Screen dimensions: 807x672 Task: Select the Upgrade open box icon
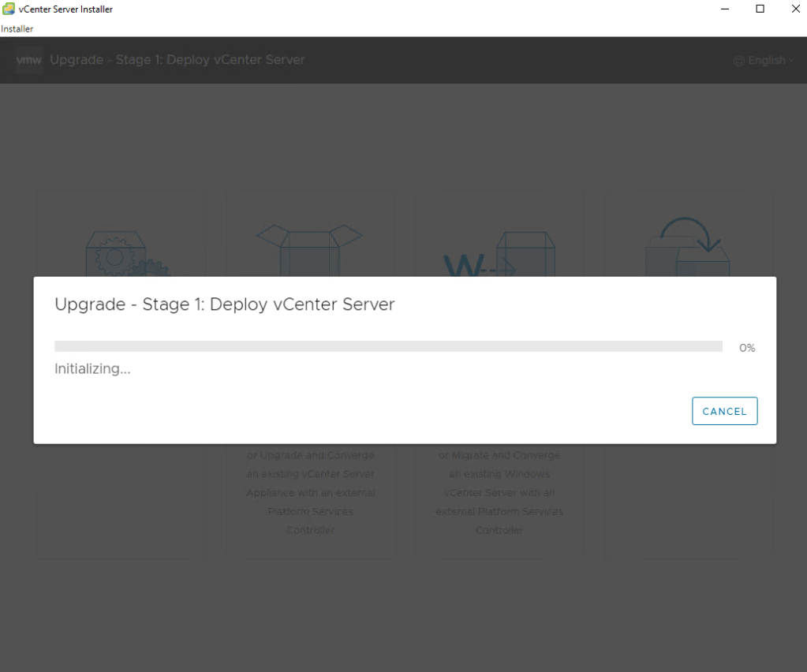pyautogui.click(x=309, y=248)
